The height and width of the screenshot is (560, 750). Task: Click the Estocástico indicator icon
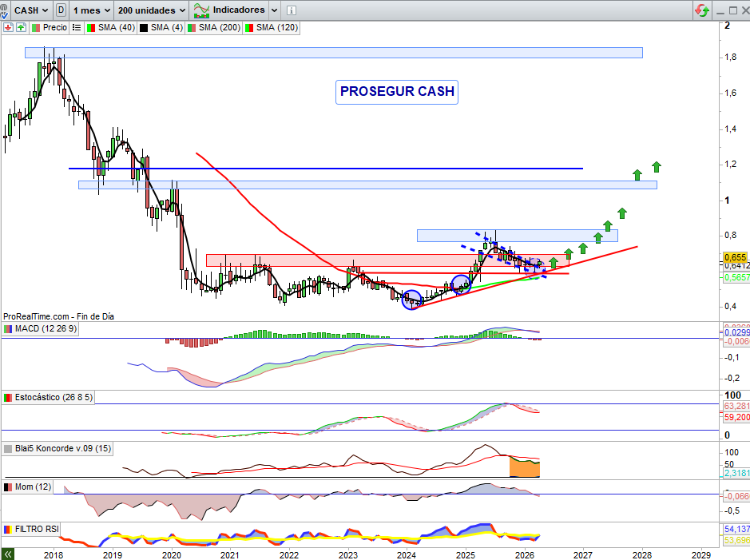(x=8, y=398)
